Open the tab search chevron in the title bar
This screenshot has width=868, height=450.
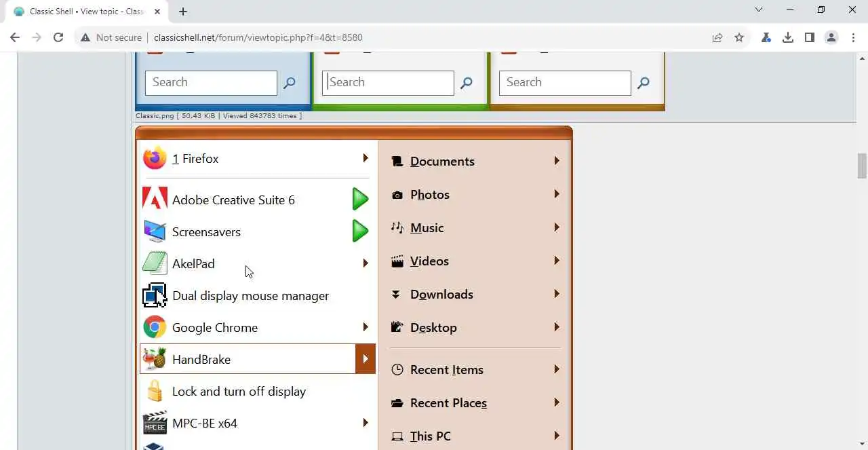coord(759,10)
